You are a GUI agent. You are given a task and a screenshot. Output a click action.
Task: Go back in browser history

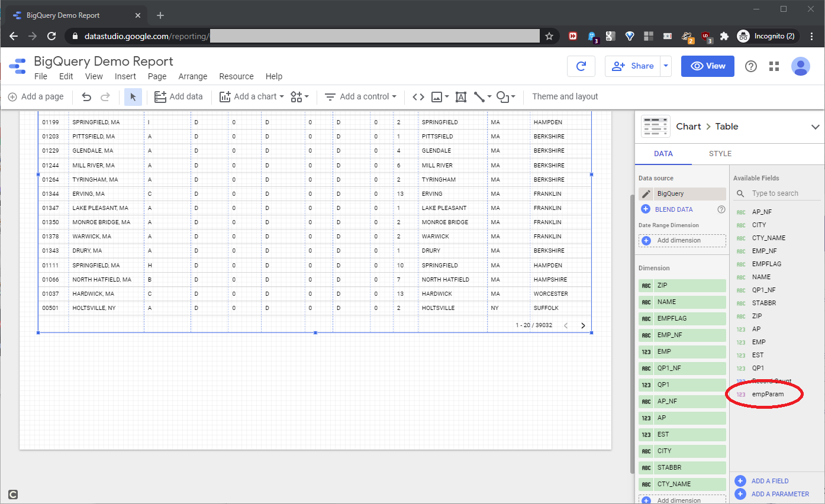coord(14,36)
